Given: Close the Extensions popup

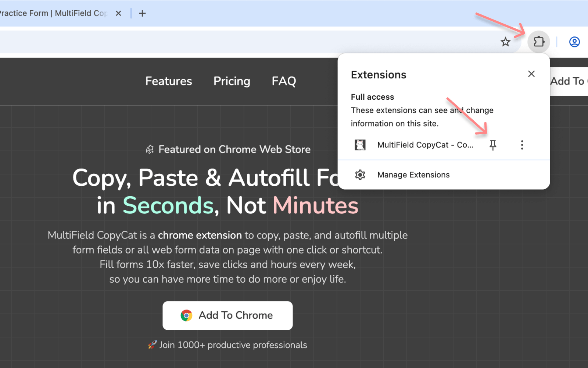Looking at the screenshot, I should coord(531,74).
